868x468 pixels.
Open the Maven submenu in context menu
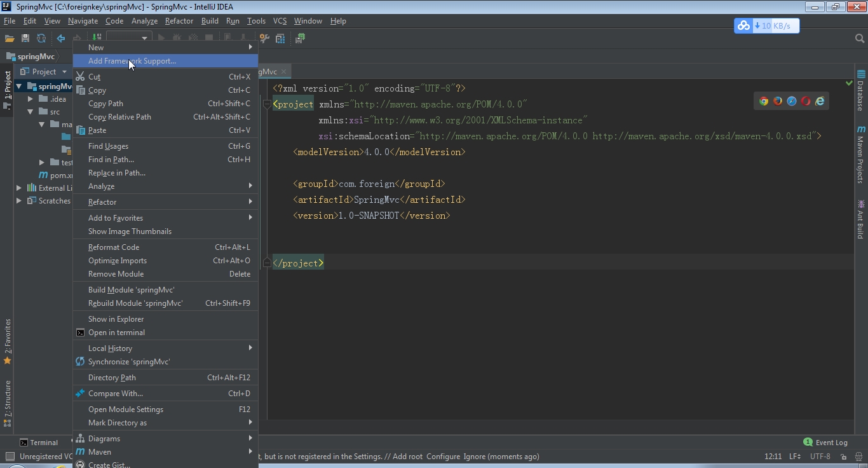165,452
